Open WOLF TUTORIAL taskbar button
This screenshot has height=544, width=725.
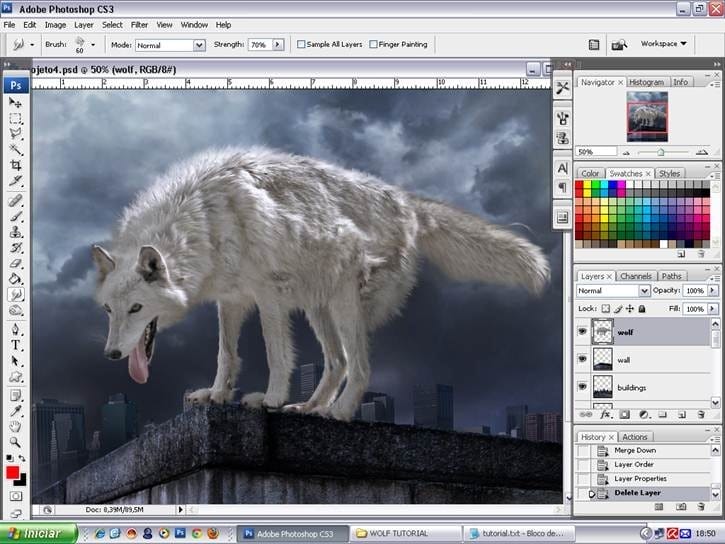(405, 533)
